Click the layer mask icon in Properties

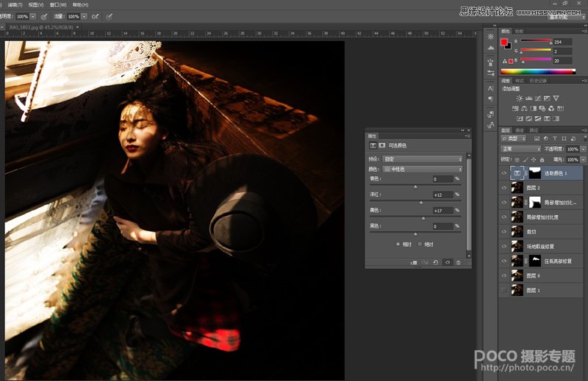tap(381, 146)
